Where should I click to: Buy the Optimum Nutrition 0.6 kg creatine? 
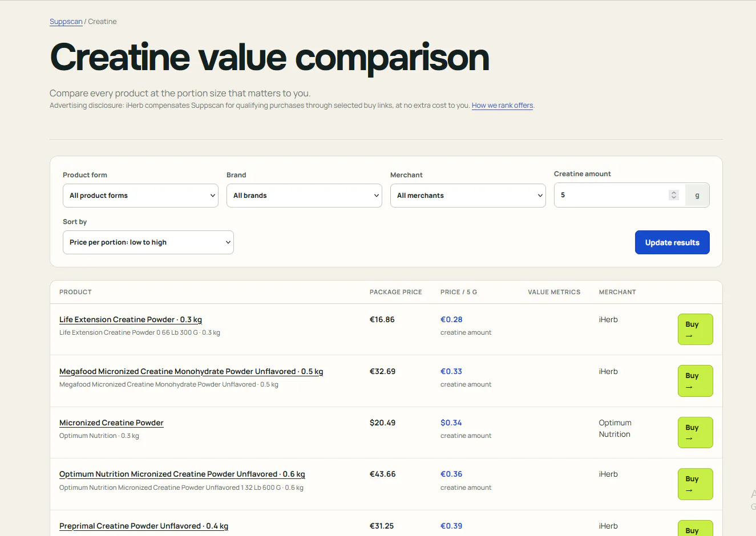point(695,484)
